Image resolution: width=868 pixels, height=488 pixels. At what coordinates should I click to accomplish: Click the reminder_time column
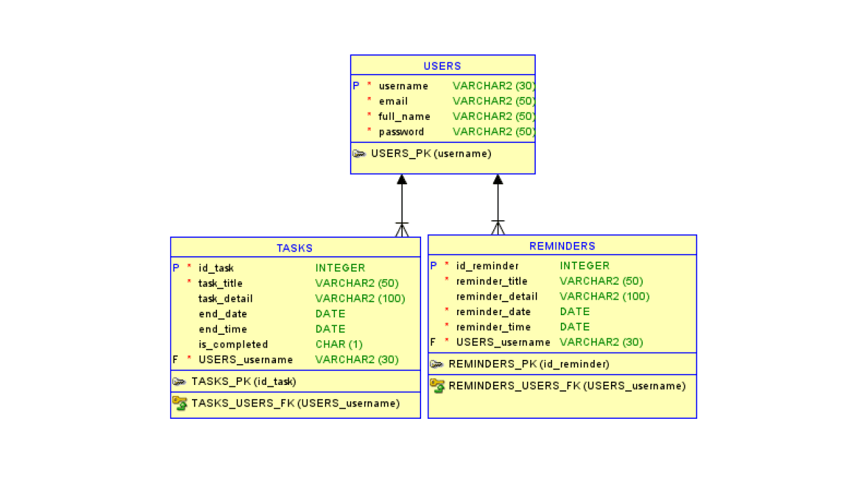point(494,327)
